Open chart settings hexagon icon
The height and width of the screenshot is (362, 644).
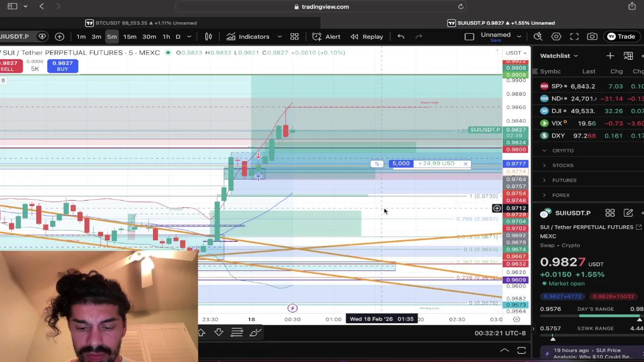556,36
